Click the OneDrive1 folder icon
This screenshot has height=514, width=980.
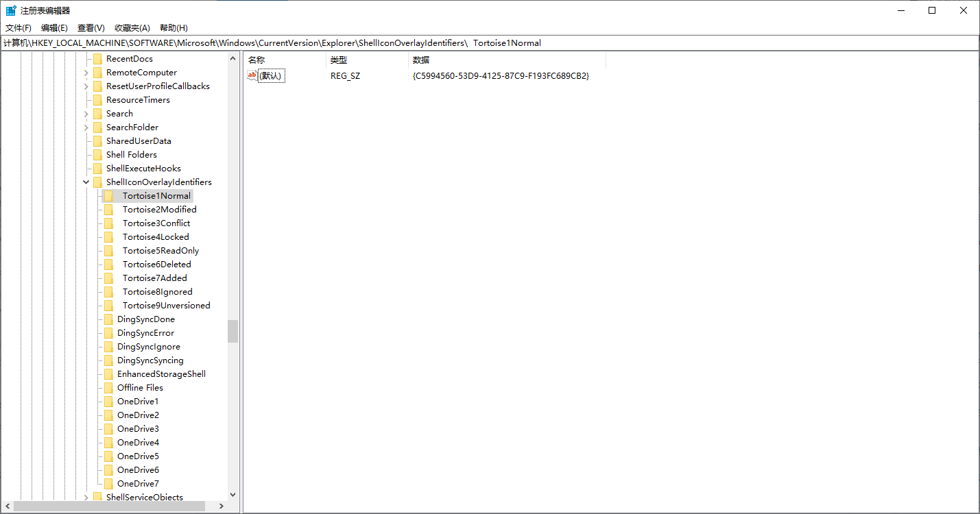click(108, 402)
